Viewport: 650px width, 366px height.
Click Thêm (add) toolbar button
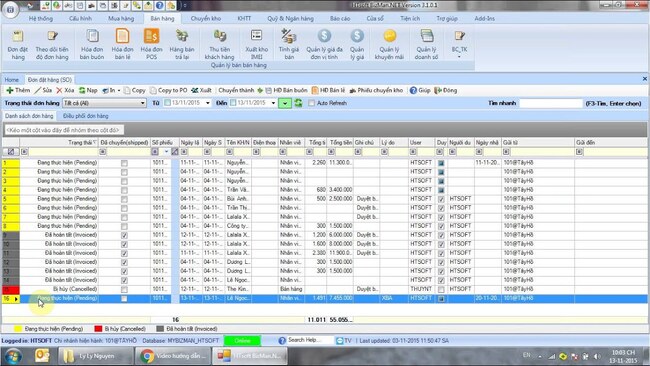(x=18, y=90)
